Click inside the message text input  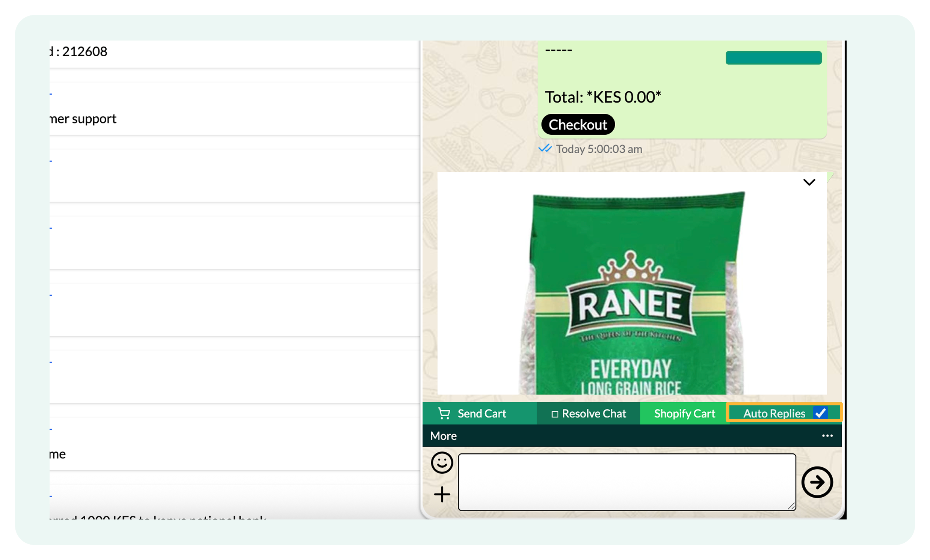[627, 482]
